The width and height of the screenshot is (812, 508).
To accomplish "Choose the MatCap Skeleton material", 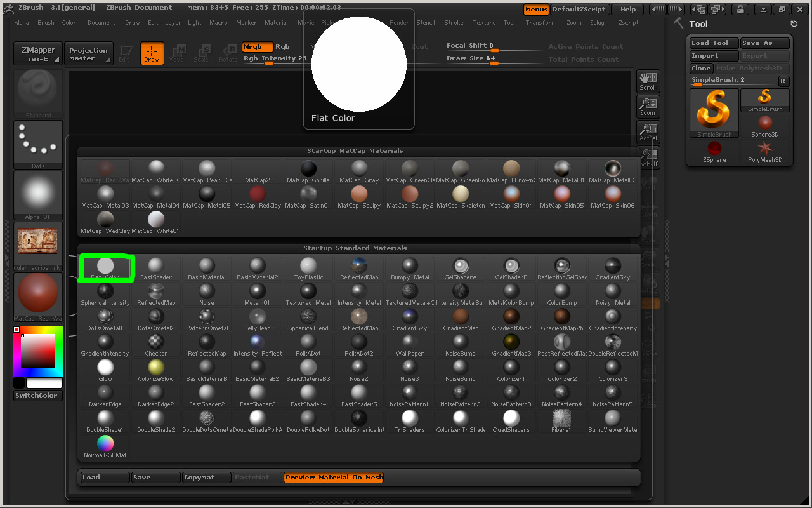I will (x=461, y=197).
